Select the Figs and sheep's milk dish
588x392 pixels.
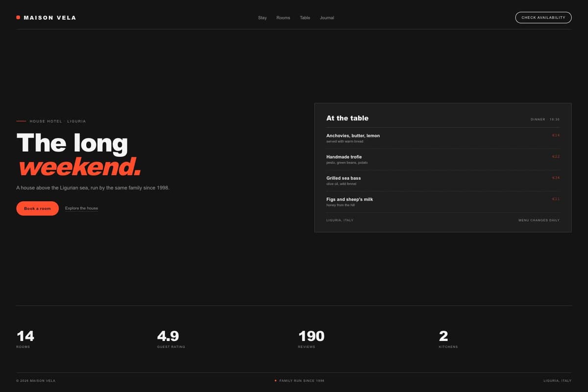pos(443,202)
